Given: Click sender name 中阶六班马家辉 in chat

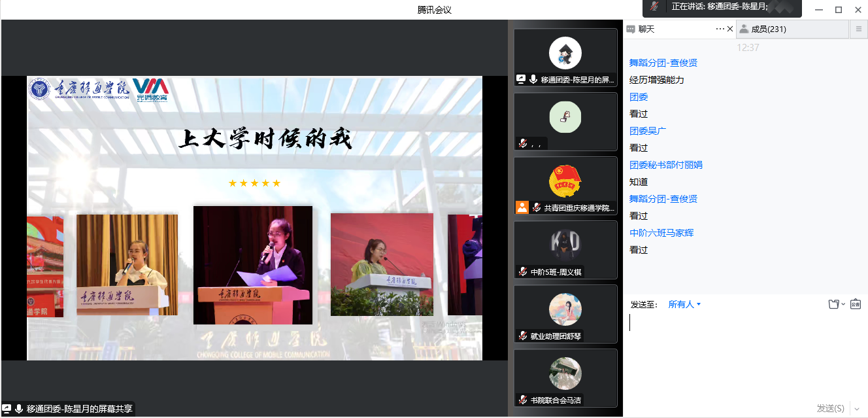Looking at the screenshot, I should click(x=661, y=233).
